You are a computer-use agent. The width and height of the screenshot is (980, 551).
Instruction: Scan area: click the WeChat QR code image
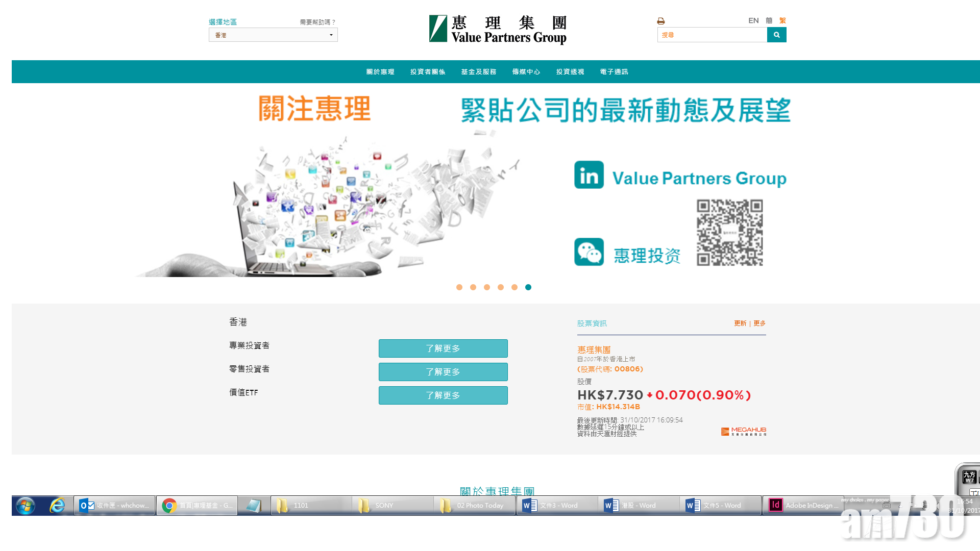(729, 233)
